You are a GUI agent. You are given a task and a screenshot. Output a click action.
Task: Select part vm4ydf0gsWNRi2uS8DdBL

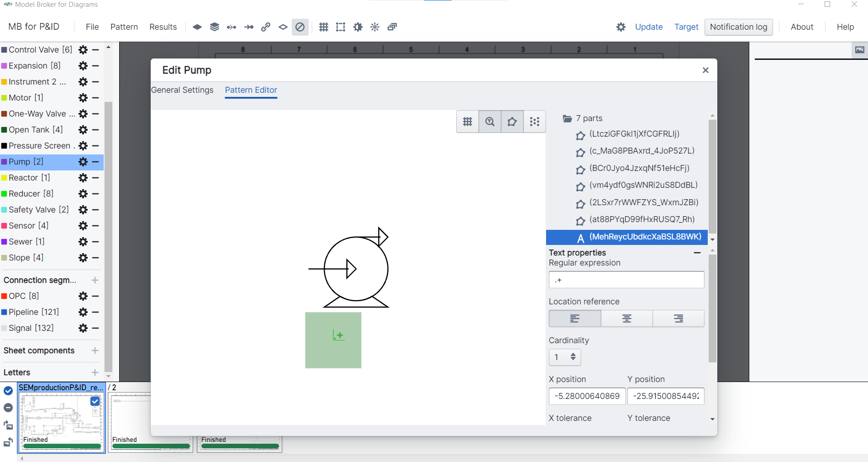(643, 185)
